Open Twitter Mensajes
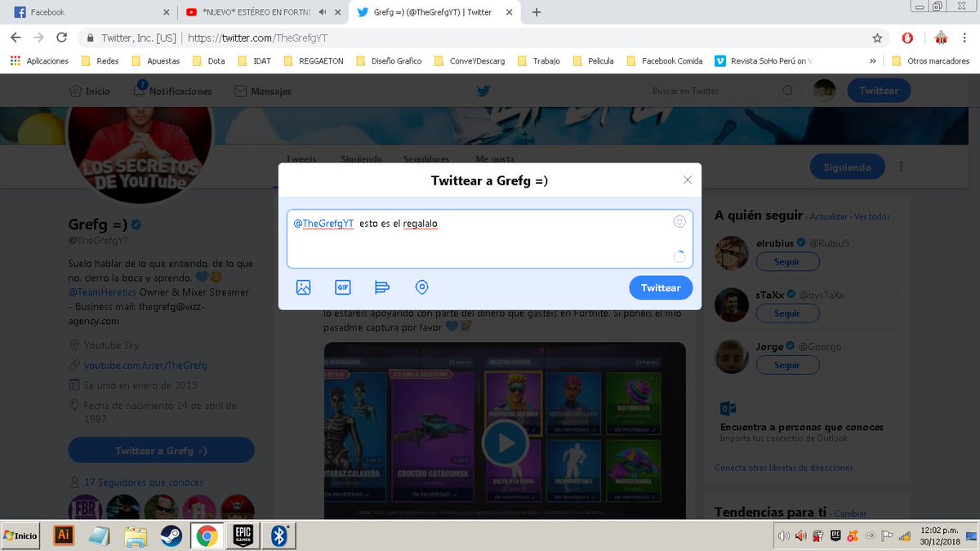 263,91
